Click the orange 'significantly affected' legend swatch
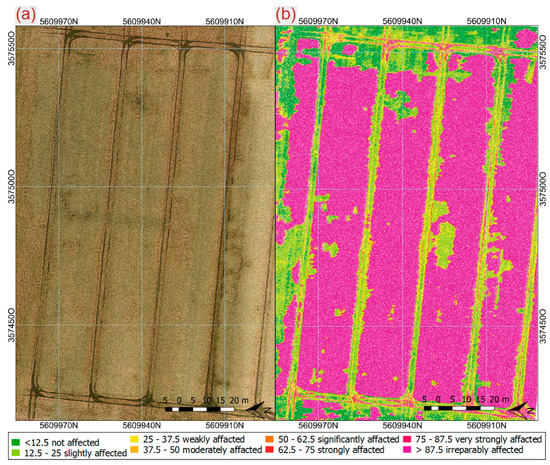The width and height of the screenshot is (550, 465). coord(270,439)
